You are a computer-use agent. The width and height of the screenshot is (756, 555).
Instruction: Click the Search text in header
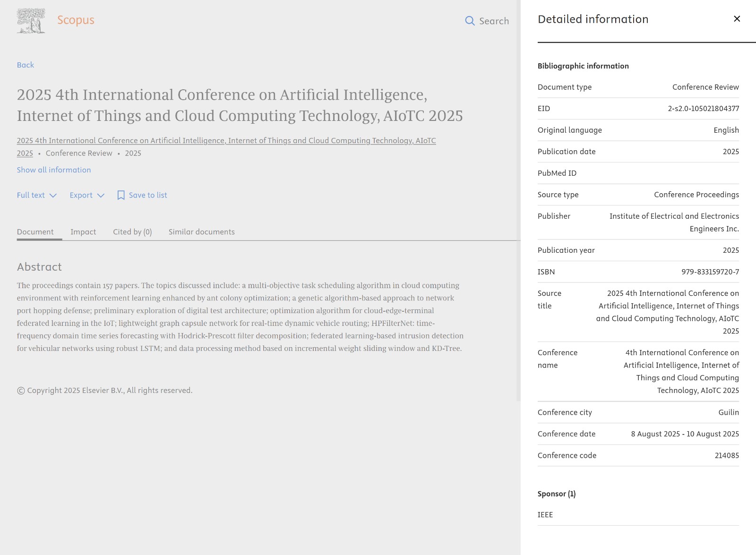click(x=494, y=21)
